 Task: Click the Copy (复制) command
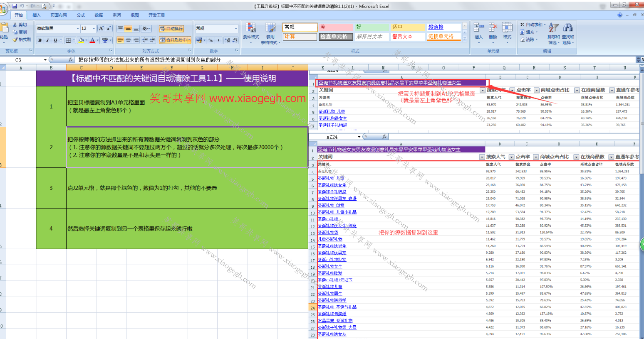coord(20,32)
